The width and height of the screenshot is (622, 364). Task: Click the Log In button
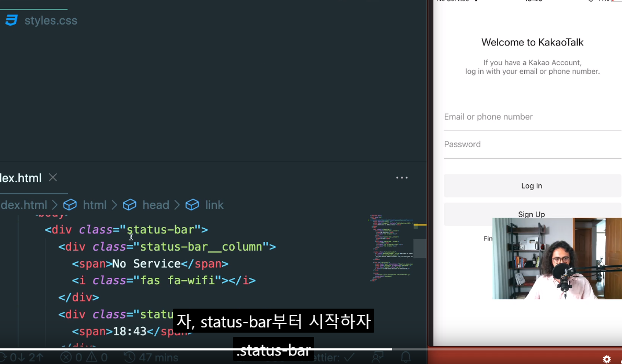(533, 185)
